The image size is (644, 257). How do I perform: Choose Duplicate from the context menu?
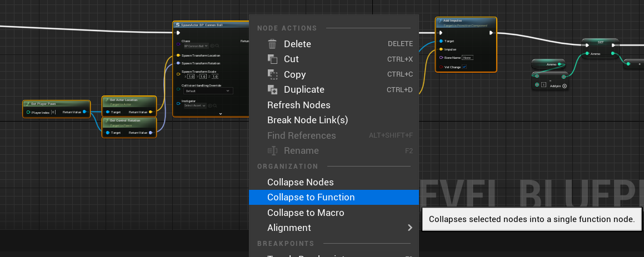[333, 89]
